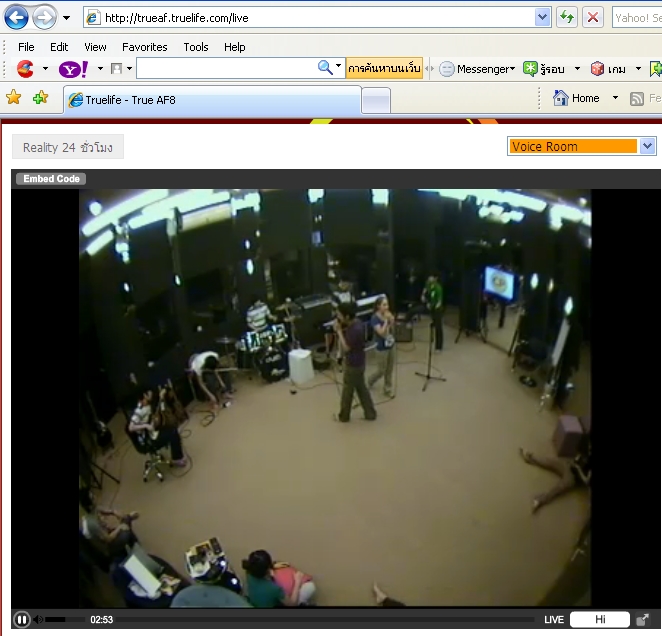662x636 pixels.
Task: Click the magnifier search icon
Action: coord(325,68)
